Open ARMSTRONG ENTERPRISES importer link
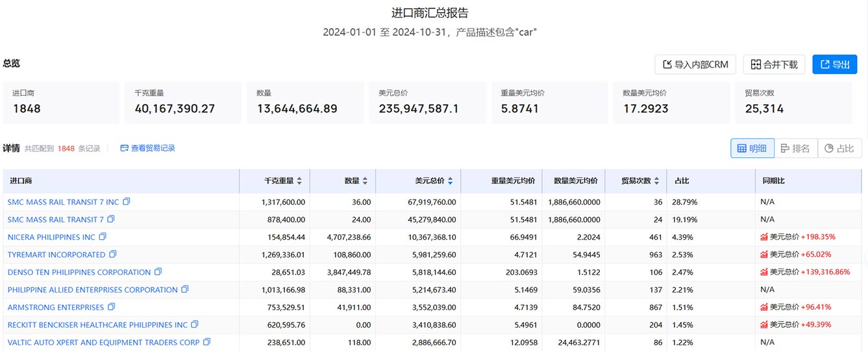 [x=56, y=307]
